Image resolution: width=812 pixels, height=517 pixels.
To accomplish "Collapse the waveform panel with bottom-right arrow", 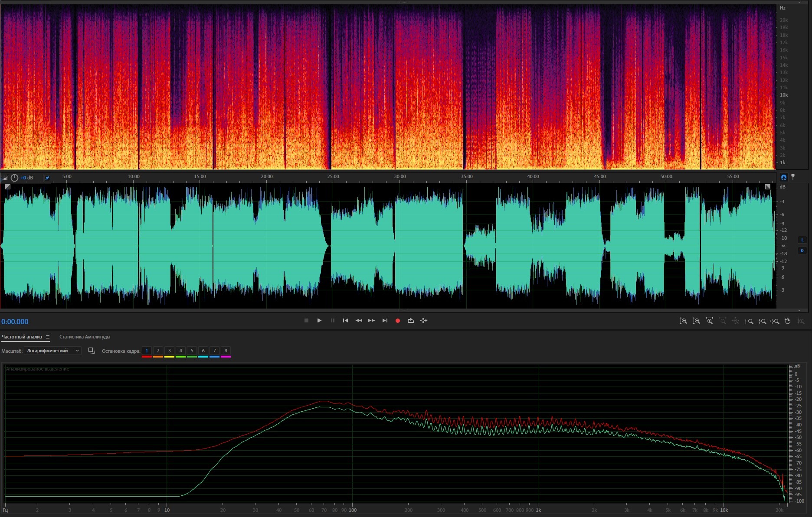I will [799, 310].
